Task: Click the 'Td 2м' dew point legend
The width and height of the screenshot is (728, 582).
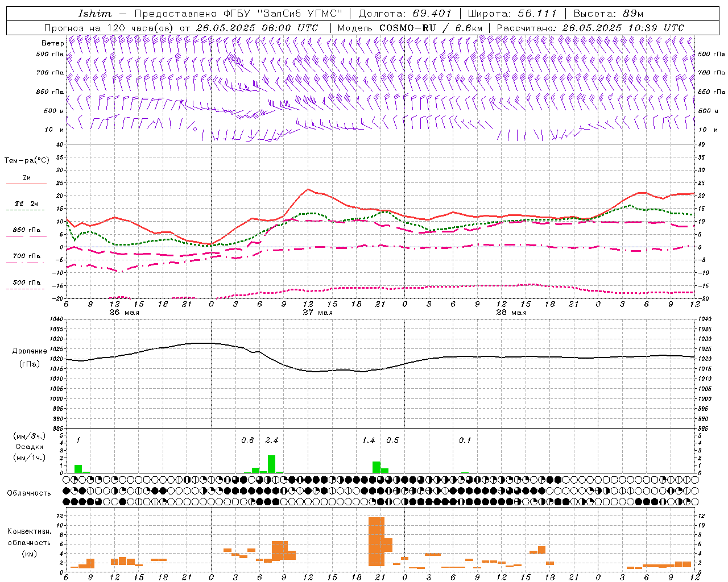Action: (26, 203)
